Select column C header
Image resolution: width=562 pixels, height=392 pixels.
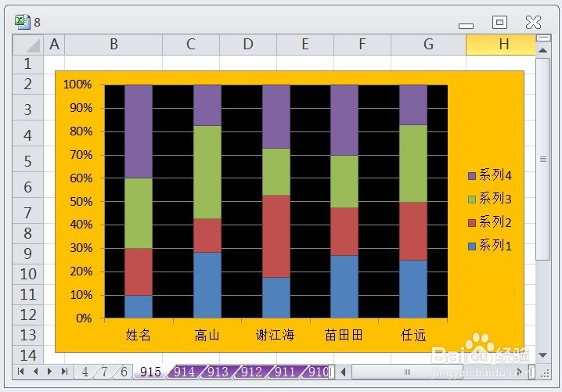(x=191, y=45)
